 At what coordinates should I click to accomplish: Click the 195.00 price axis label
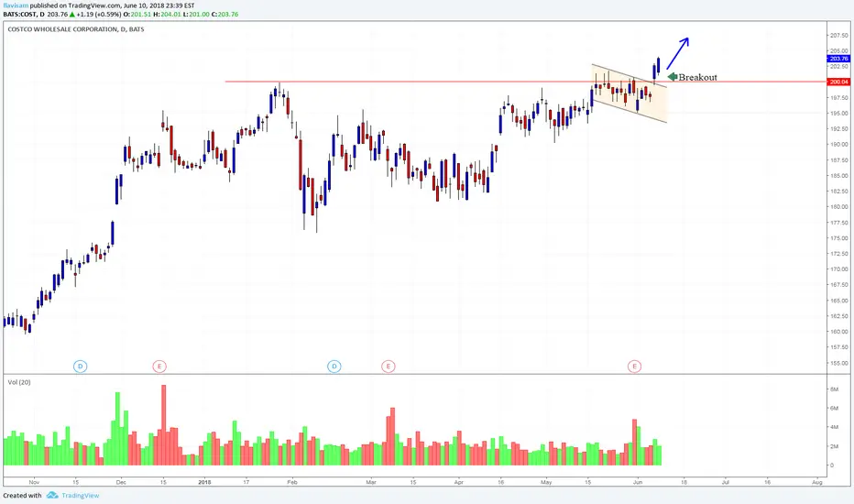pyautogui.click(x=839, y=114)
